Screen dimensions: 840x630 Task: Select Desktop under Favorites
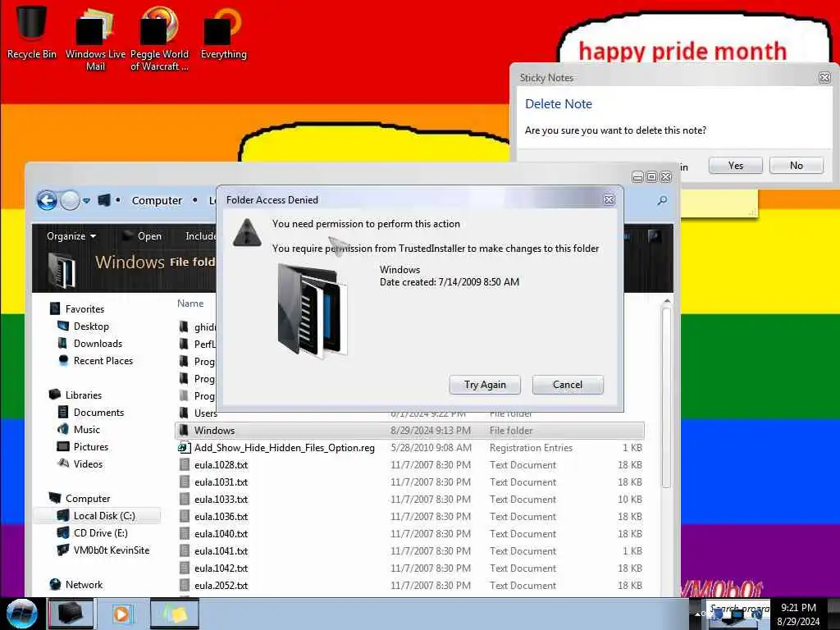point(83,326)
